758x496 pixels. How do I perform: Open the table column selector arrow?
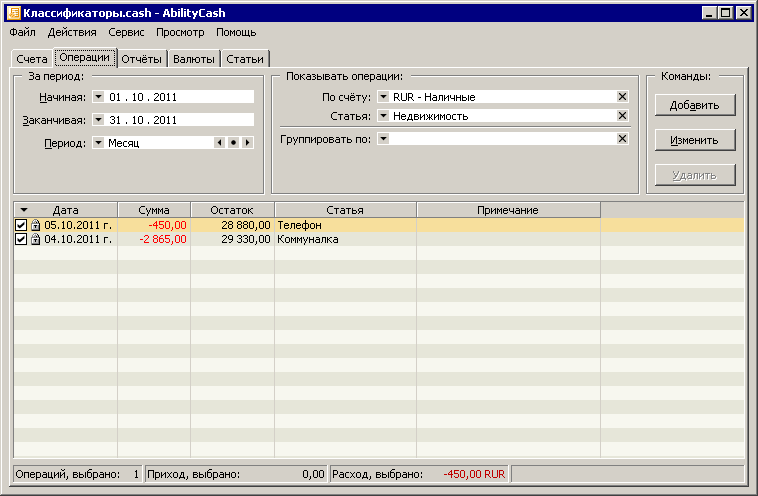pos(24,210)
